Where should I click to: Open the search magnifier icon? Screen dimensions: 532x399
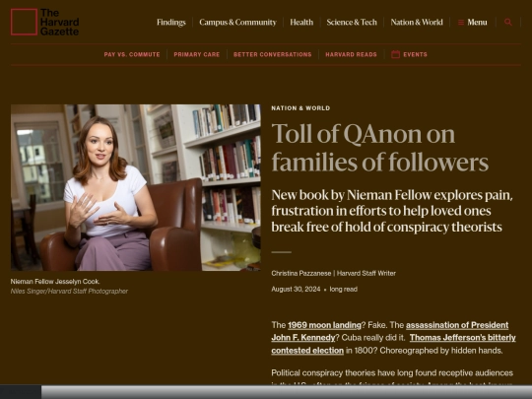pyautogui.click(x=508, y=22)
